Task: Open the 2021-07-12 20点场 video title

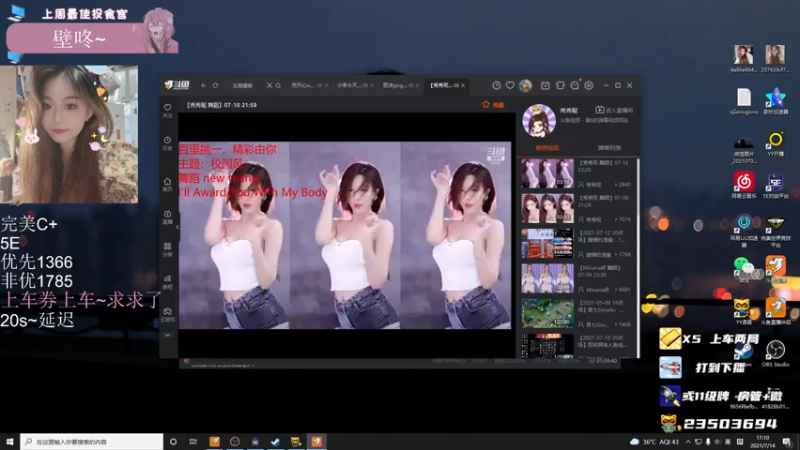Action: pyautogui.click(x=602, y=236)
